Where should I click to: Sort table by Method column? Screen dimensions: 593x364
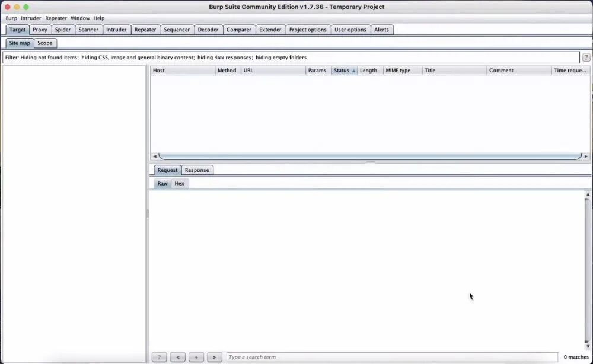pos(228,71)
